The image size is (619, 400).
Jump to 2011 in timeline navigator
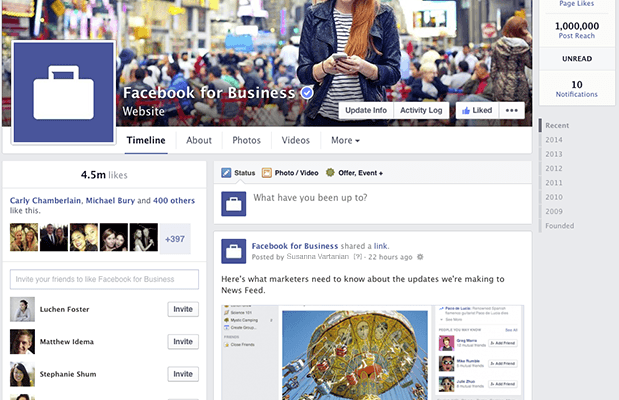554,183
